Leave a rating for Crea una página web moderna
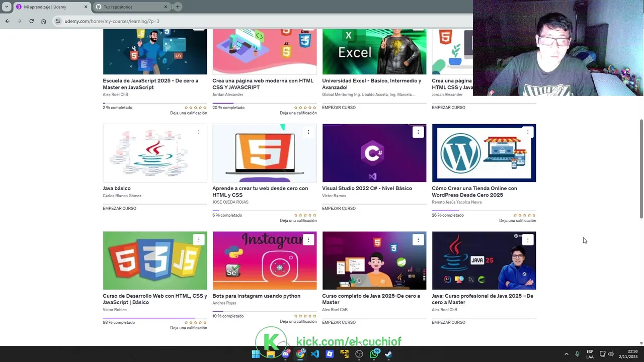This screenshot has width=644, height=362. [298, 113]
